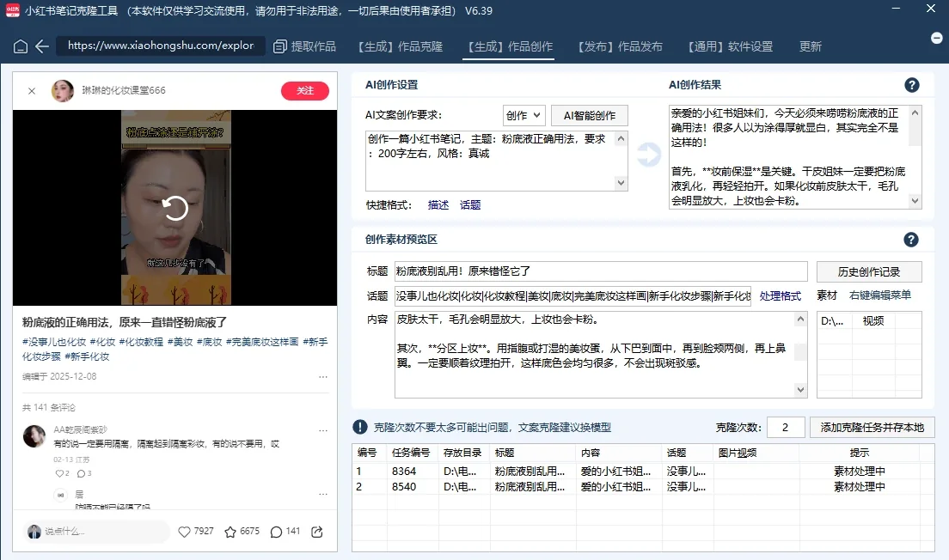The width and height of the screenshot is (949, 560).
Task: Open 提取作品 with clipboard icon
Action: point(304,46)
